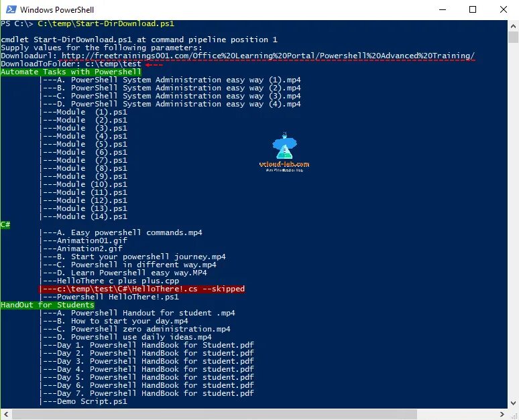This screenshot has width=519, height=420.
Task: Click the vertical scrollbar thumb
Action: (513, 38)
